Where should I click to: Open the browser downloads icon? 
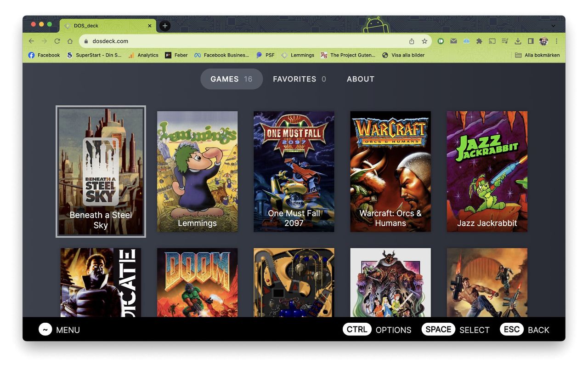click(518, 41)
